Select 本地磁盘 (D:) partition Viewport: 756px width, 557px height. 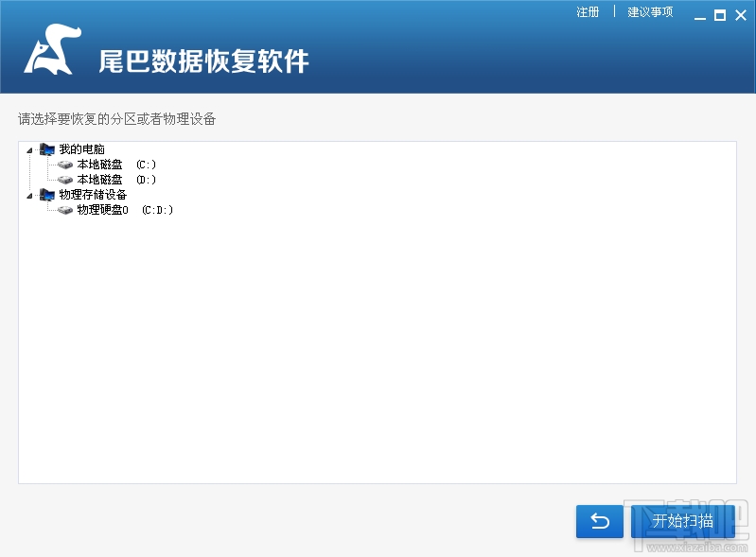116,180
